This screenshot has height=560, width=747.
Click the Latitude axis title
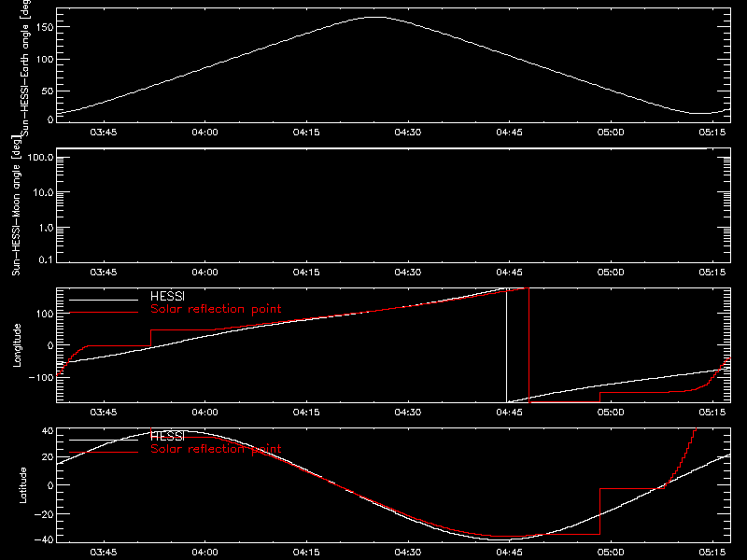[22, 485]
